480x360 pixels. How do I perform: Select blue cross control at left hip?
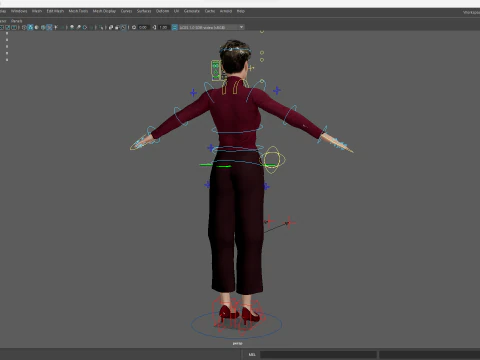pyautogui.click(x=207, y=184)
